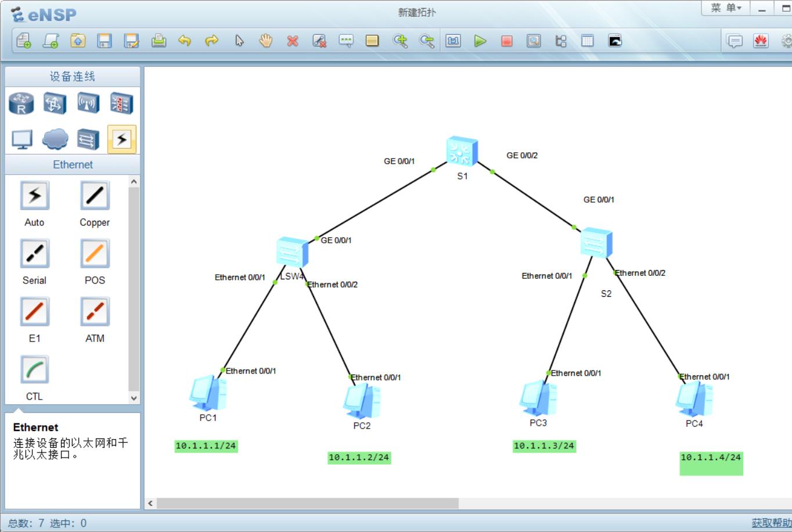Select the LSW4 switch node
This screenshot has height=532, width=792.
click(292, 252)
